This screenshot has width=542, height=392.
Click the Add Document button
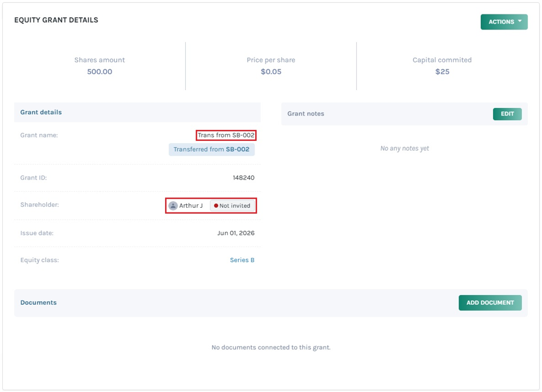pyautogui.click(x=490, y=303)
